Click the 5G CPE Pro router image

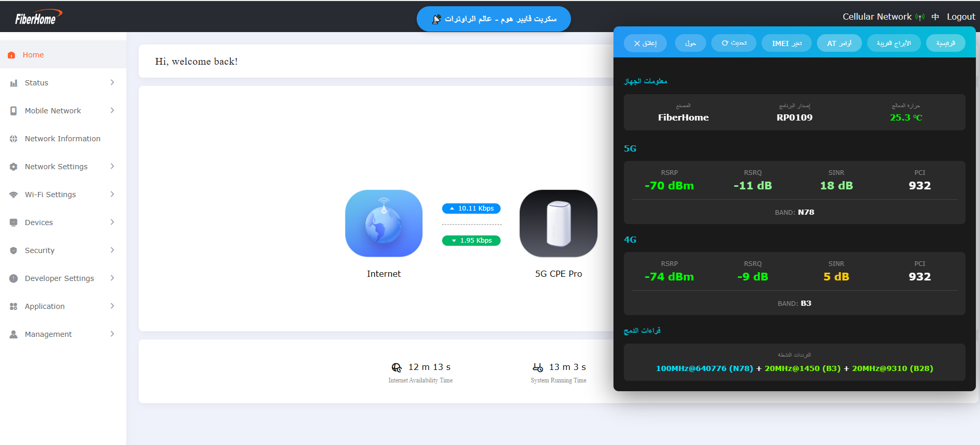[x=559, y=224]
